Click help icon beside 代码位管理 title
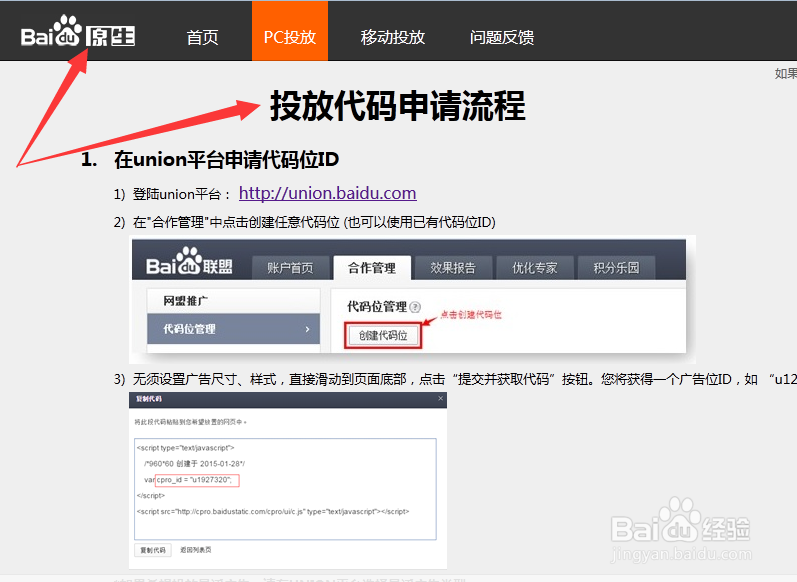This screenshot has height=582, width=797. pyautogui.click(x=415, y=307)
